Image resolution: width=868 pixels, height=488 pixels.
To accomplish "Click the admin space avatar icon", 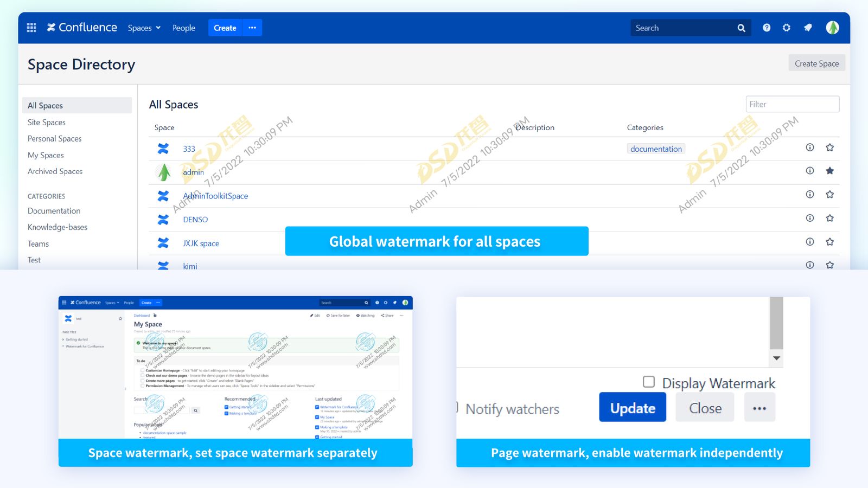I will point(163,172).
